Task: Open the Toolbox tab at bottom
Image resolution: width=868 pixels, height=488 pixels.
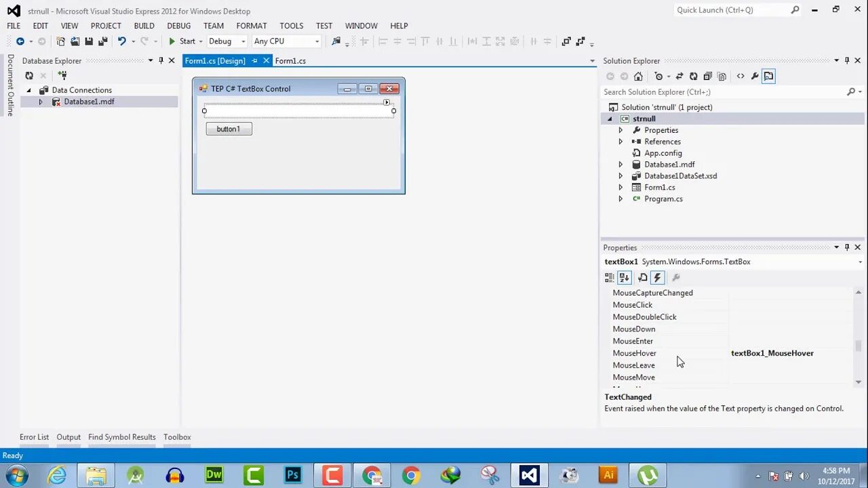Action: 177,437
